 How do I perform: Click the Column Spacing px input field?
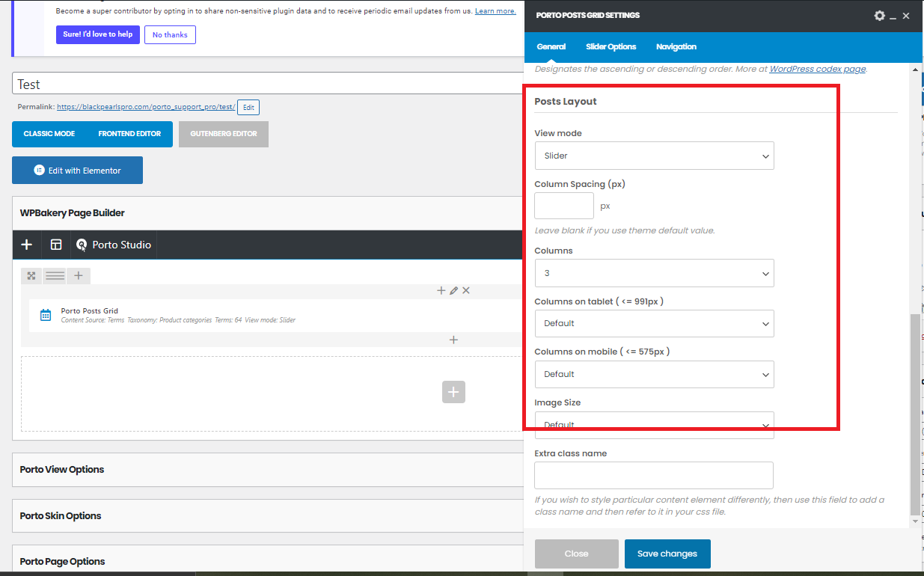(x=564, y=206)
